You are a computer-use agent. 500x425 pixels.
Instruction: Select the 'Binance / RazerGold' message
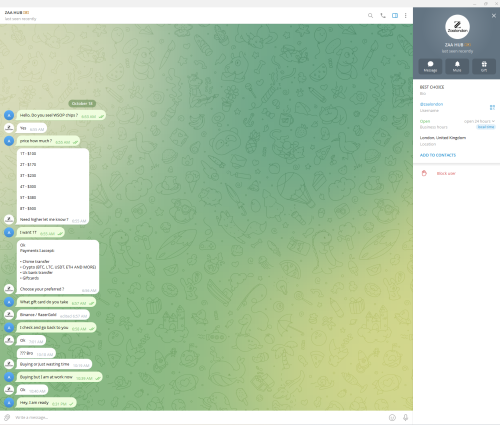point(53,315)
